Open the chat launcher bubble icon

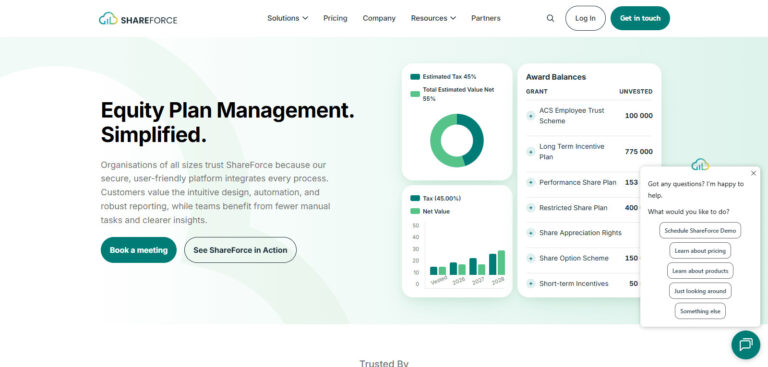(x=745, y=344)
